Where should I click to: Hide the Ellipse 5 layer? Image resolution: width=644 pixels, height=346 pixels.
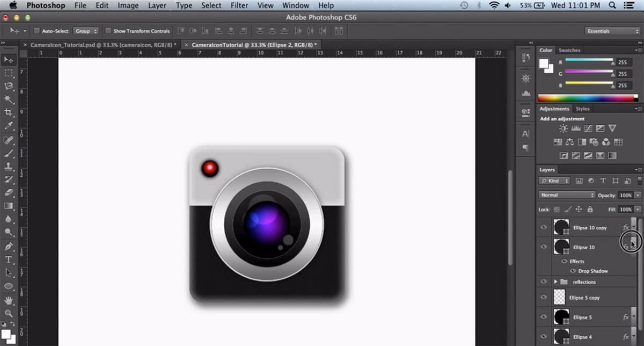click(x=544, y=317)
